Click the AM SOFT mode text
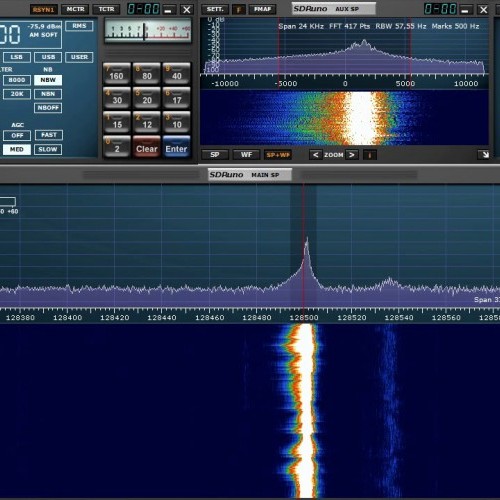500x500 pixels. point(43,35)
